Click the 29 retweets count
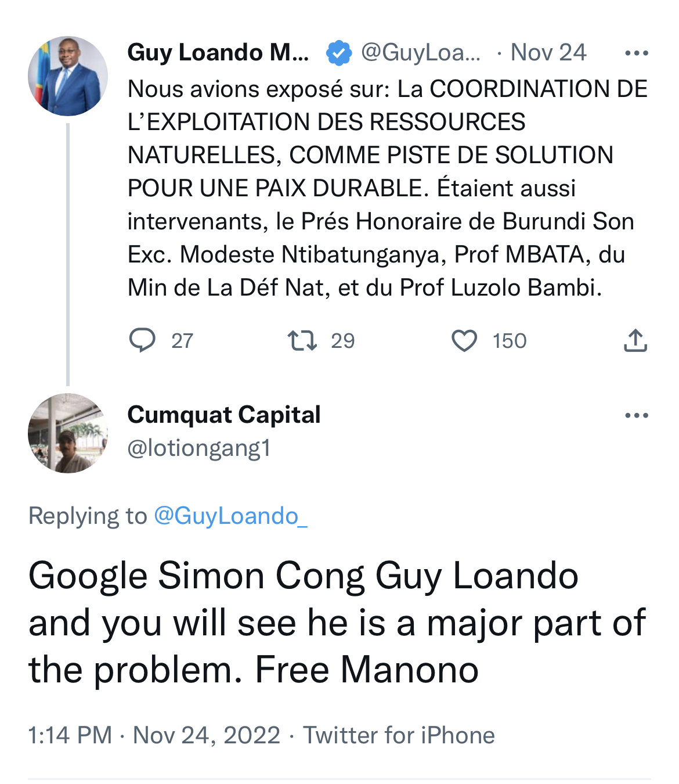Image resolution: width=679 pixels, height=784 pixels. click(343, 341)
